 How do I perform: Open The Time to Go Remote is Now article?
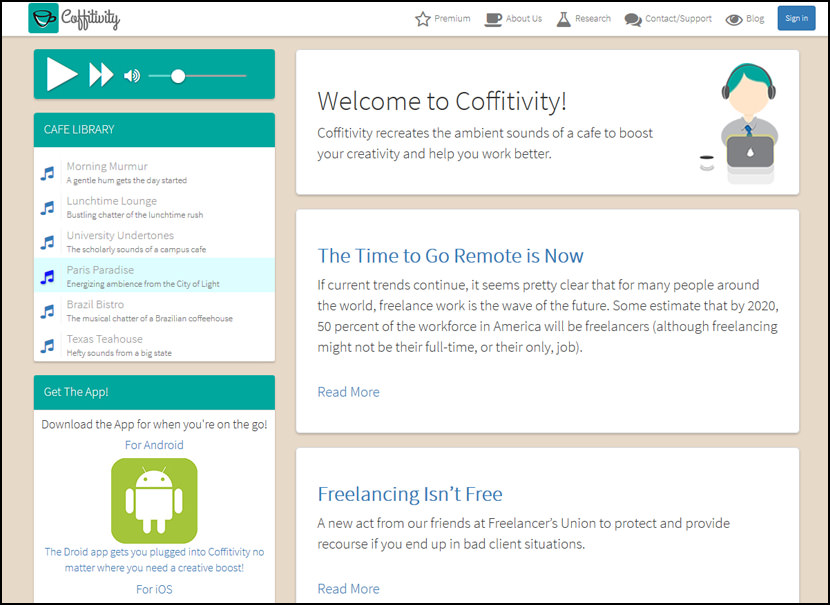(x=450, y=256)
